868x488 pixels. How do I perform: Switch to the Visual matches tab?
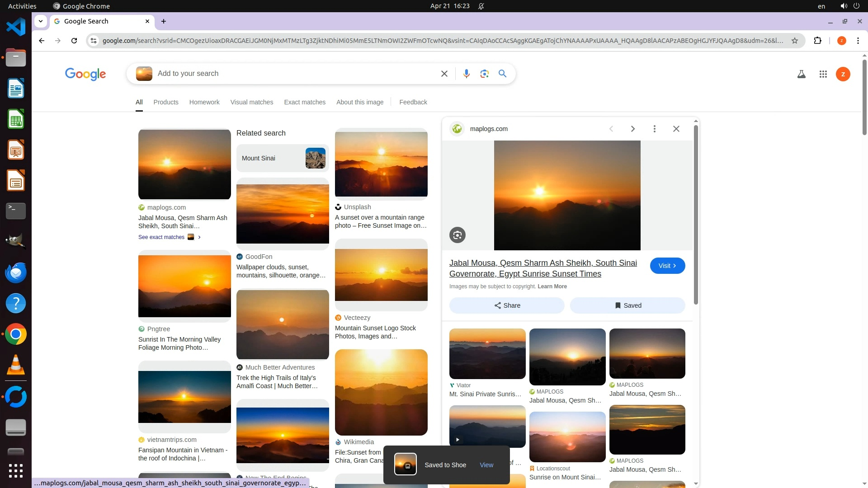251,102
